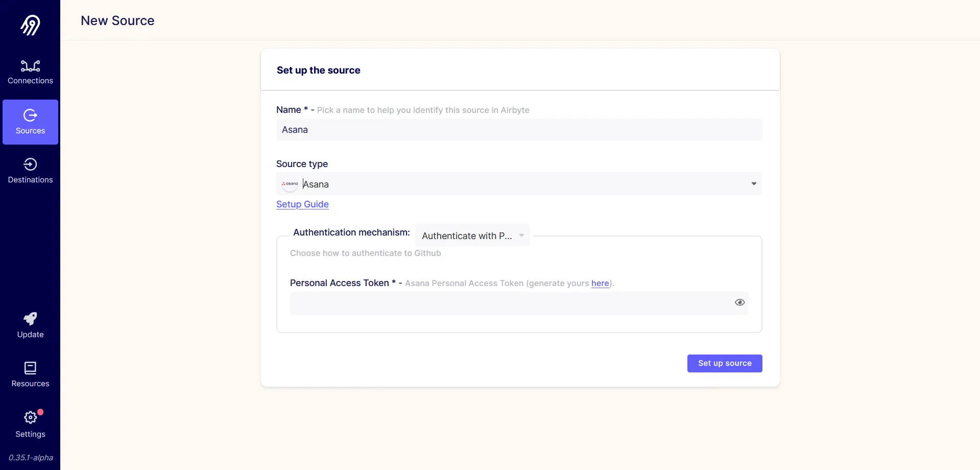Click the Connections label in sidebar
The width and height of the screenshot is (980, 470).
pos(30,81)
